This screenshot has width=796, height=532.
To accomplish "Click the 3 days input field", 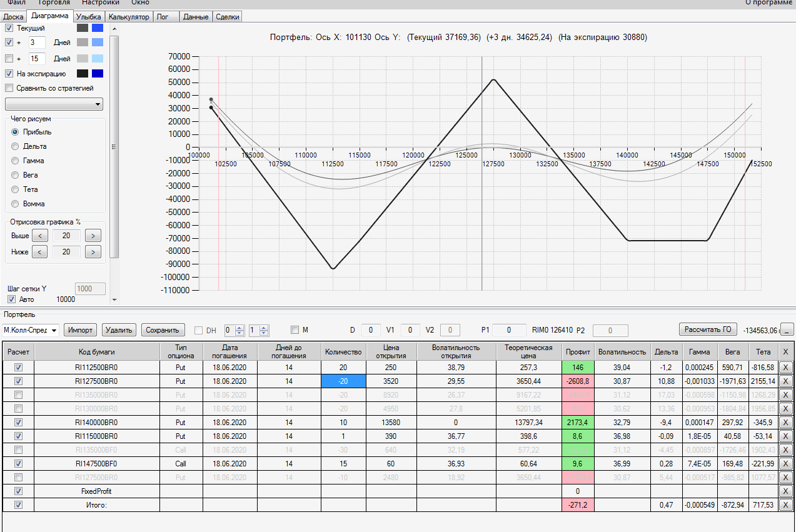I will coord(37,43).
